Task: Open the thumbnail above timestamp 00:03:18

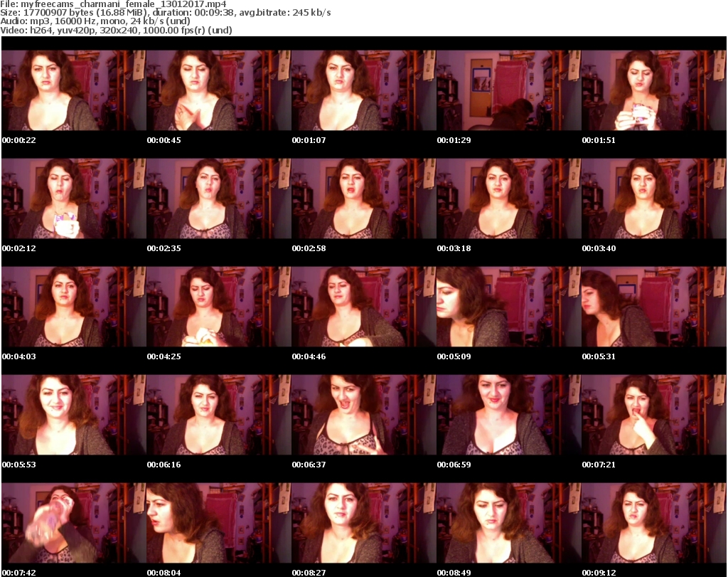Action: pos(509,198)
